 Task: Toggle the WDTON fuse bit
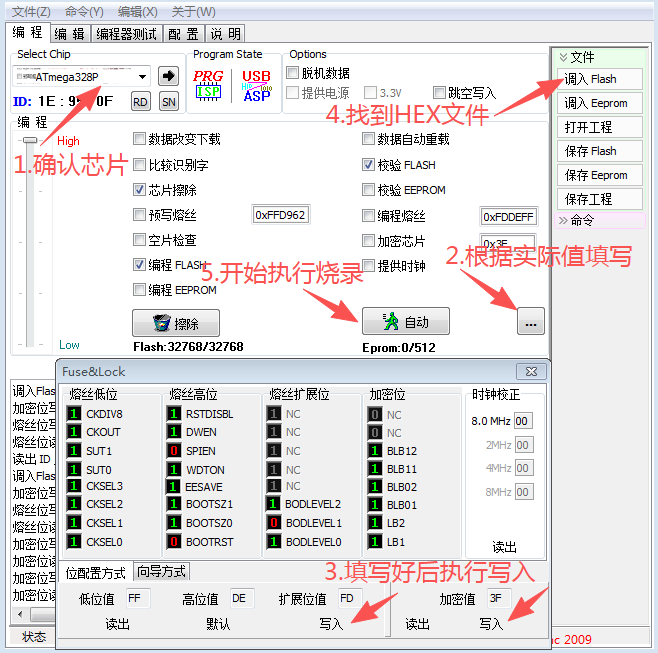tap(174, 469)
